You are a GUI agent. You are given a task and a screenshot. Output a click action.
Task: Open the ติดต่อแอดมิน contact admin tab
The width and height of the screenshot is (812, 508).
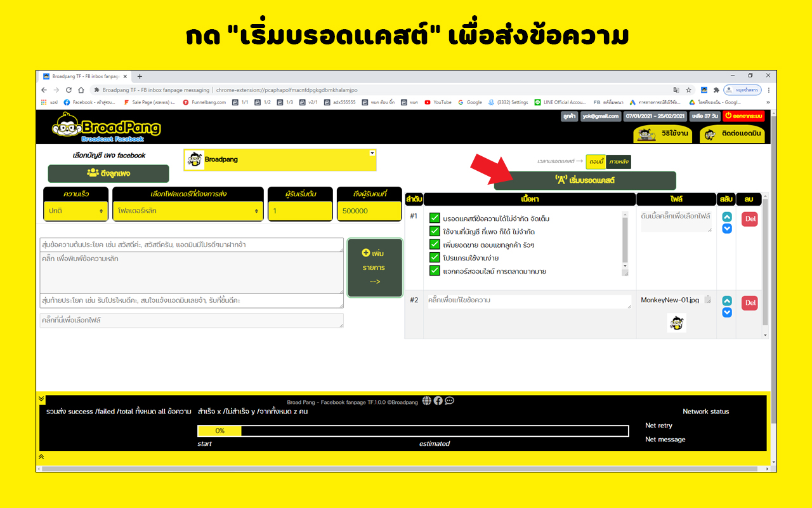(x=732, y=134)
